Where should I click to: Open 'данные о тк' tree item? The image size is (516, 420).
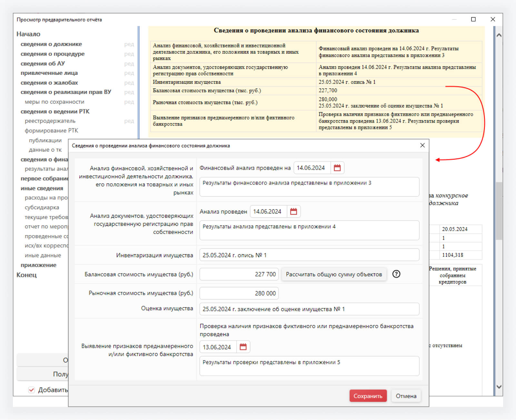pyautogui.click(x=45, y=150)
